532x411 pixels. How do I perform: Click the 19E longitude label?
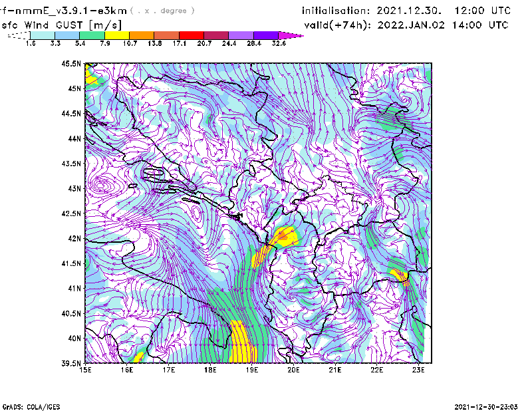pos(252,370)
